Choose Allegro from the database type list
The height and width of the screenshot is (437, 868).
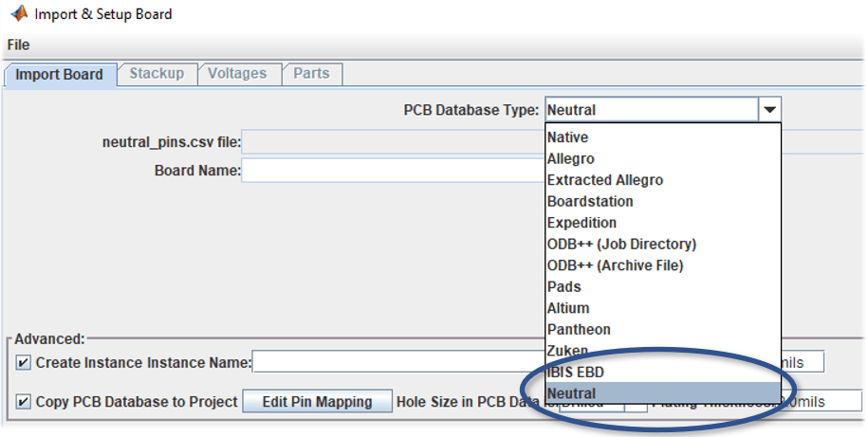pos(570,158)
